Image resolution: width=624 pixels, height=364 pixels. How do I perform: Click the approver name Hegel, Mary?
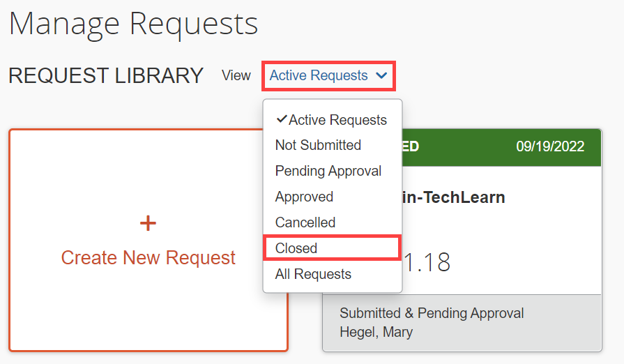376,332
